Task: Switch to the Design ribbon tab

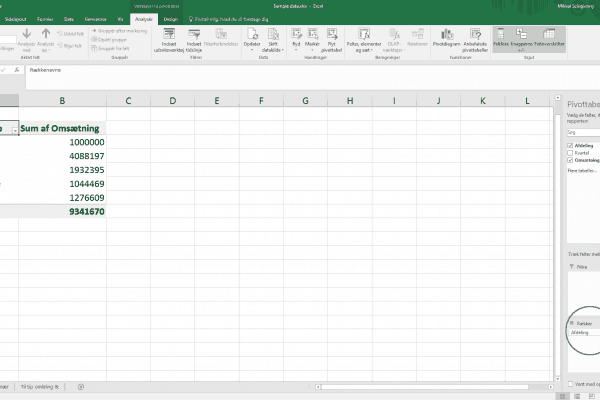Action: pos(171,18)
